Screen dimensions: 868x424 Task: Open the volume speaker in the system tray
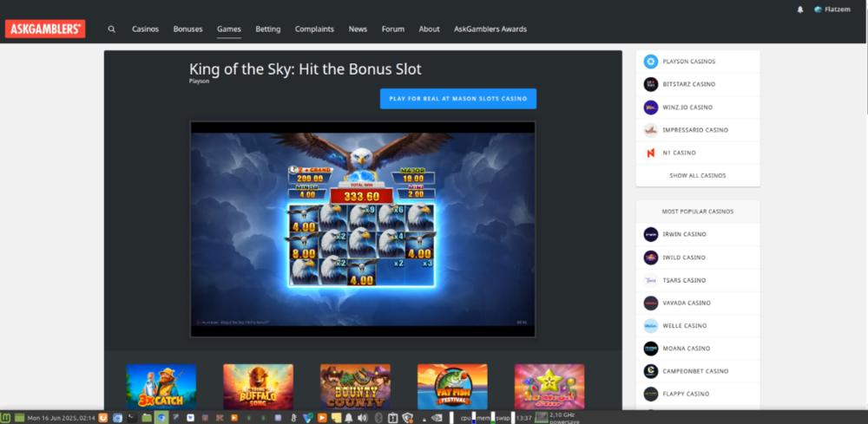tap(363, 417)
